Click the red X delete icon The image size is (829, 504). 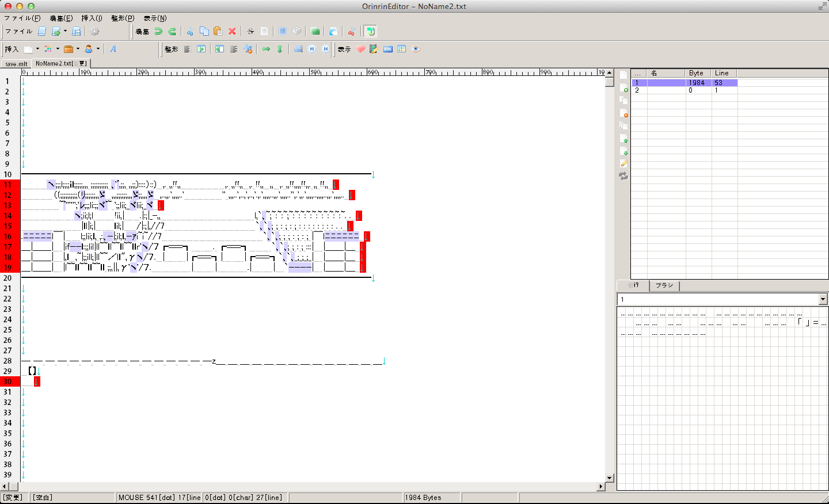click(x=232, y=32)
